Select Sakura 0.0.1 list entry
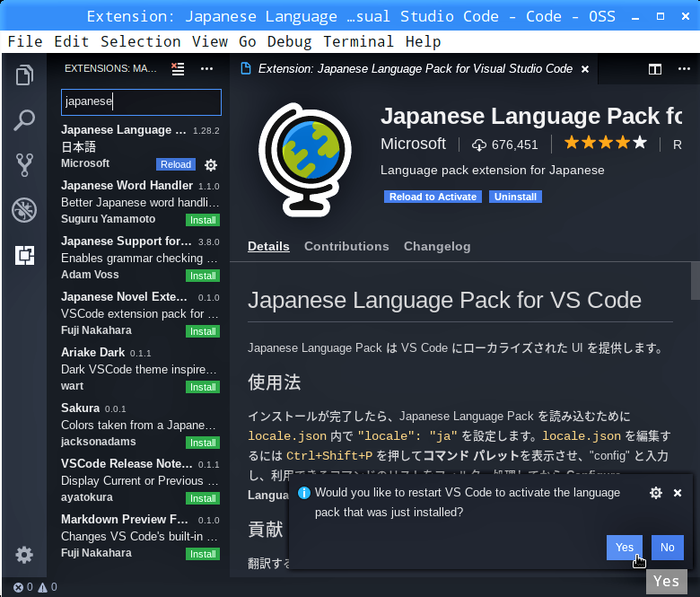The height and width of the screenshot is (597, 700). pos(138,426)
